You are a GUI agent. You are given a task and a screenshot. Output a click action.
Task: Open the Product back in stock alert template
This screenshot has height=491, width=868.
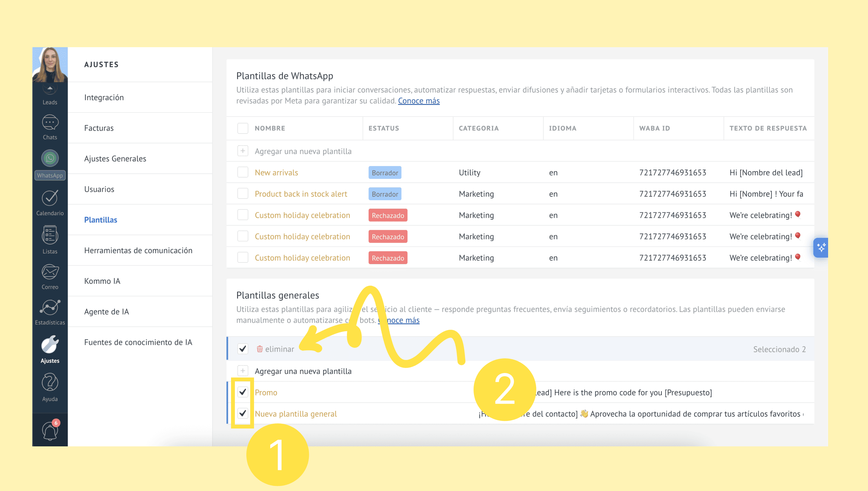coord(301,194)
